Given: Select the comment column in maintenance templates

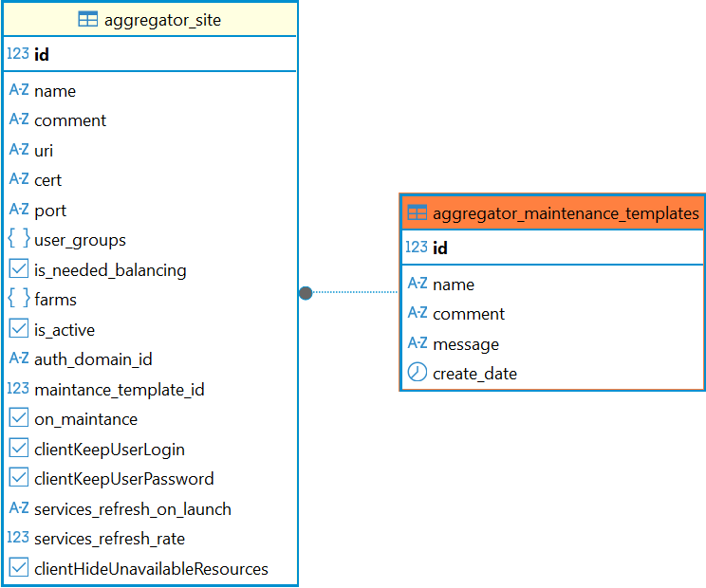Looking at the screenshot, I should pos(469,314).
